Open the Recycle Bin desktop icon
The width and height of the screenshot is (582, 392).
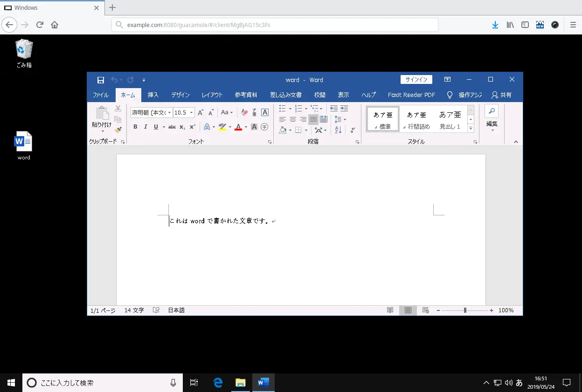click(24, 54)
